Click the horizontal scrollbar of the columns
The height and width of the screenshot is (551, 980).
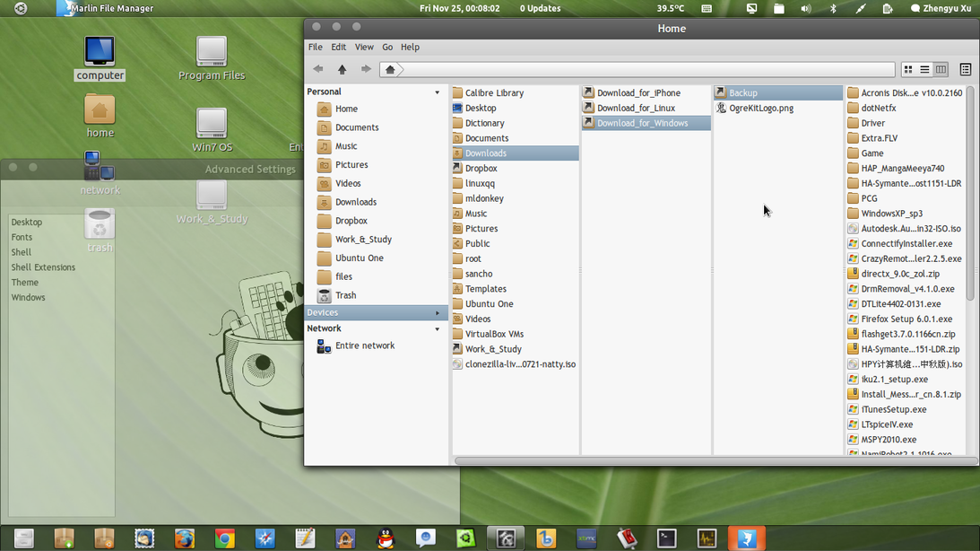(x=715, y=461)
